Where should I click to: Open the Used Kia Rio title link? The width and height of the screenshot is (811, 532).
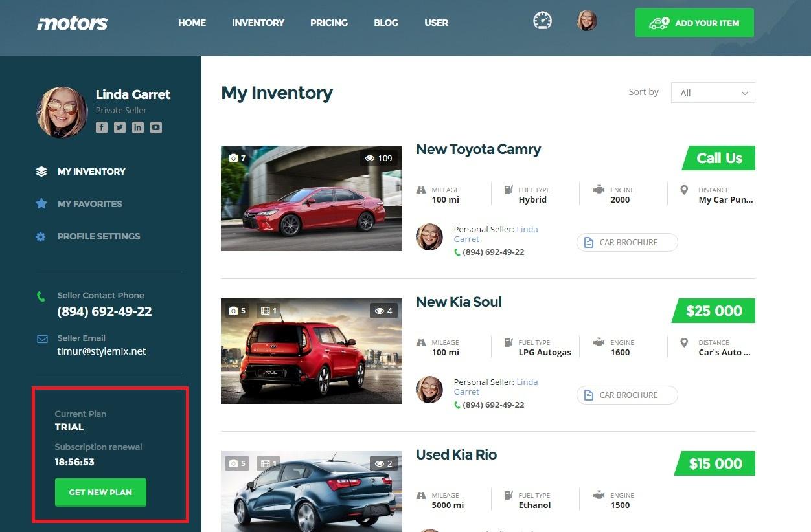tap(456, 455)
